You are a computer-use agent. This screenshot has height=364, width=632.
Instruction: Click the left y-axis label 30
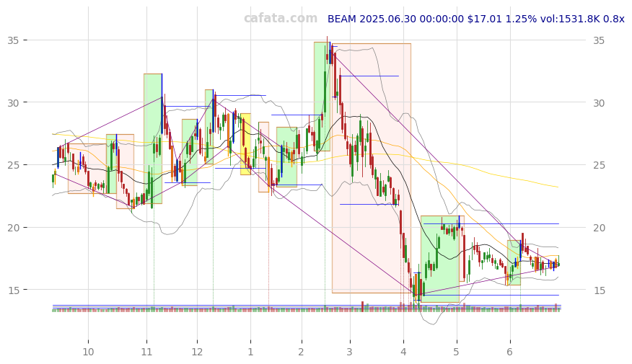[13, 102]
